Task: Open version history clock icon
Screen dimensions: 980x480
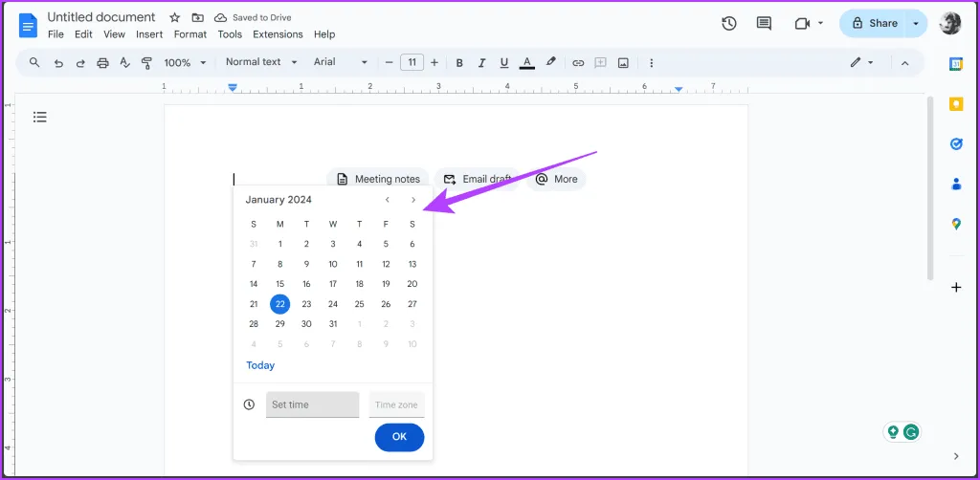Action: coord(729,23)
